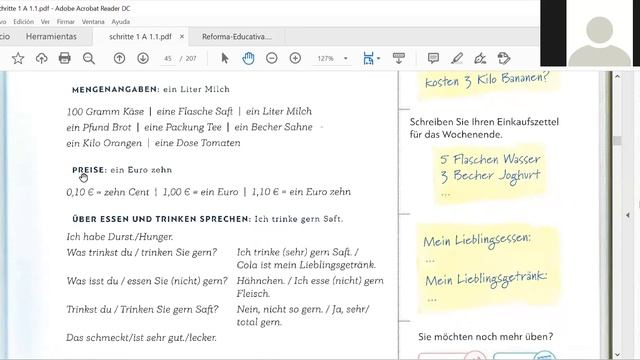Click the heading ÜBER ESSEN UND TRINKEN SPRECHEN
This screenshot has width=640, height=360.
162,219
